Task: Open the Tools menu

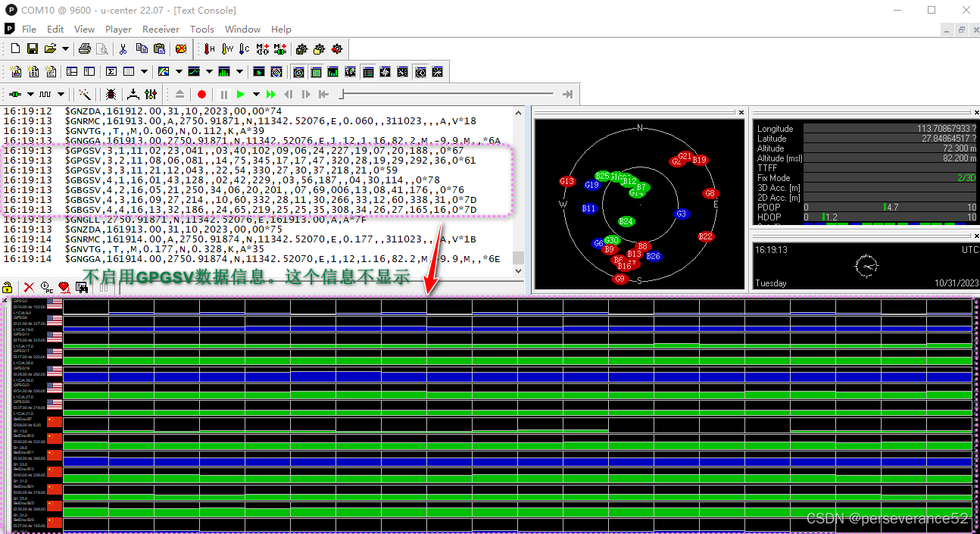Action: pyautogui.click(x=201, y=29)
